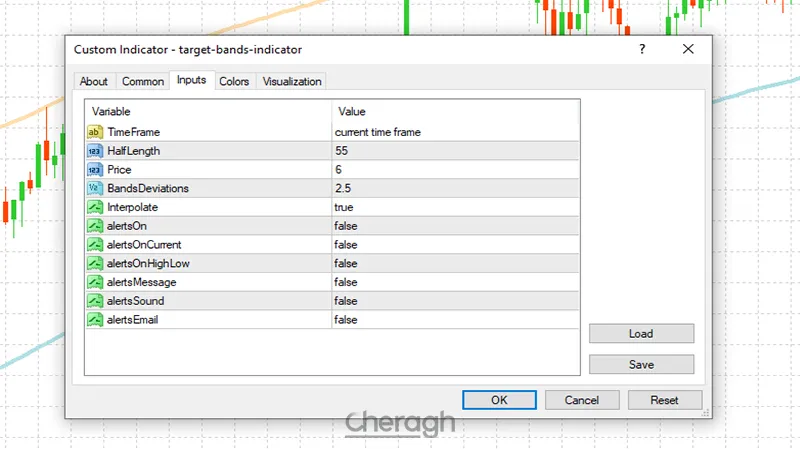Open the Common tab
This screenshot has width=800, height=450.
pyautogui.click(x=143, y=82)
